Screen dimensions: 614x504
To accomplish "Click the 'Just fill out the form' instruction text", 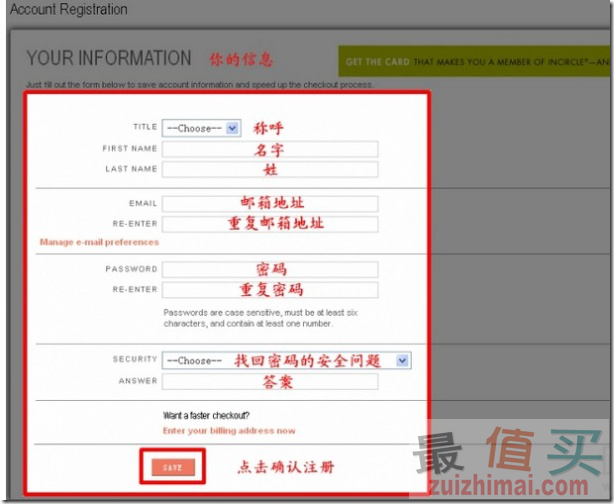I will (x=199, y=85).
